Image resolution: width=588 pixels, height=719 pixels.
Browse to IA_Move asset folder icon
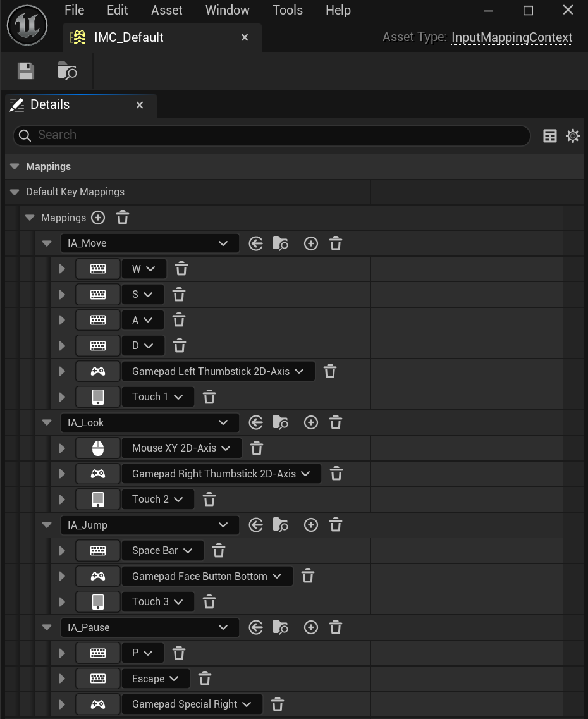pyautogui.click(x=281, y=243)
